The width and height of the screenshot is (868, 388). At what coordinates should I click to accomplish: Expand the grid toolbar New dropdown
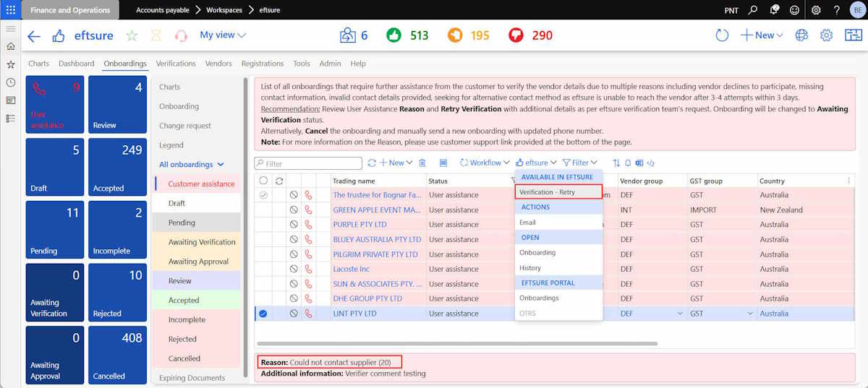pos(396,163)
